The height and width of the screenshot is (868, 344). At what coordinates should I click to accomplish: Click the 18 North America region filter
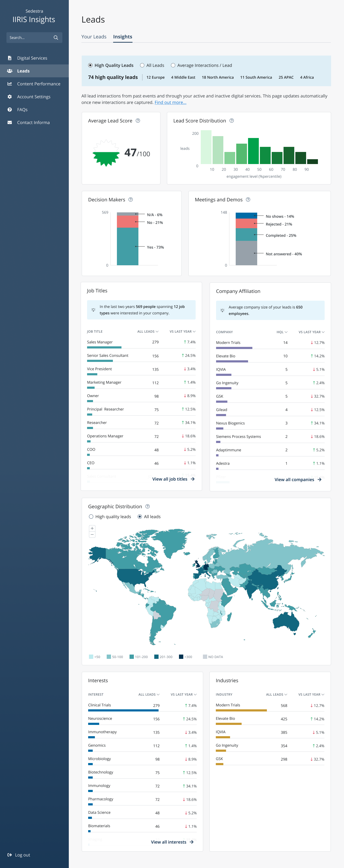coord(217,78)
